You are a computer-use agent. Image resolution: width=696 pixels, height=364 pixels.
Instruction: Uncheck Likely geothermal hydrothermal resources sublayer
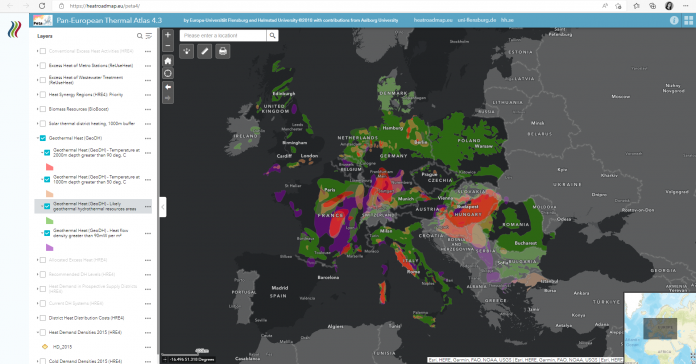point(47,206)
